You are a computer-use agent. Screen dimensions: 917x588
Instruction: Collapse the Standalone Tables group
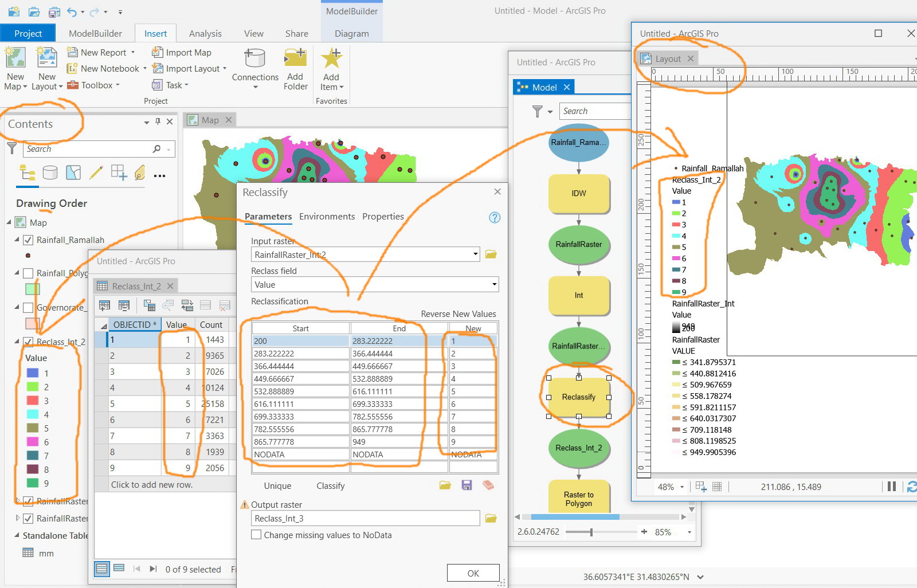(x=17, y=535)
